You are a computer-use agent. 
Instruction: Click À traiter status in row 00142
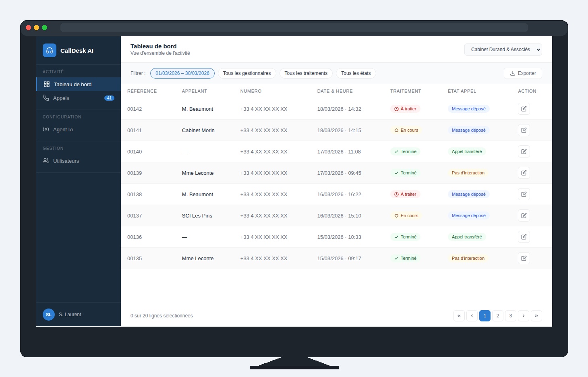coord(405,109)
